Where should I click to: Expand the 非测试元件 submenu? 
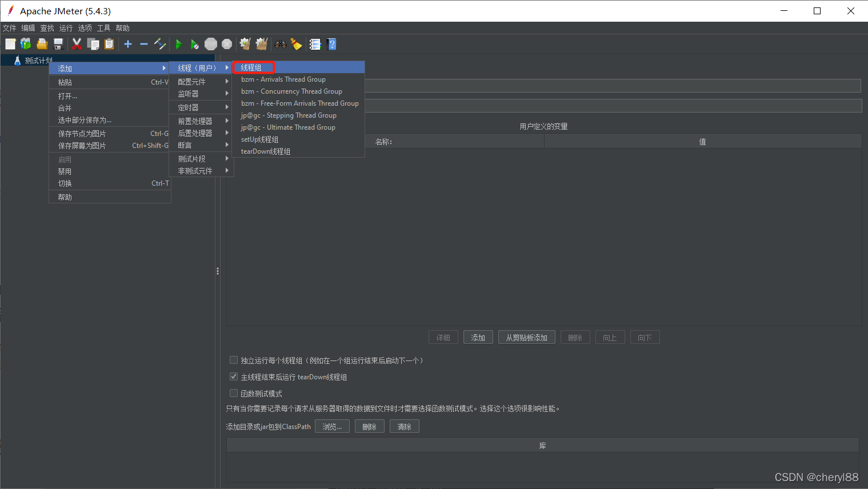click(x=201, y=171)
